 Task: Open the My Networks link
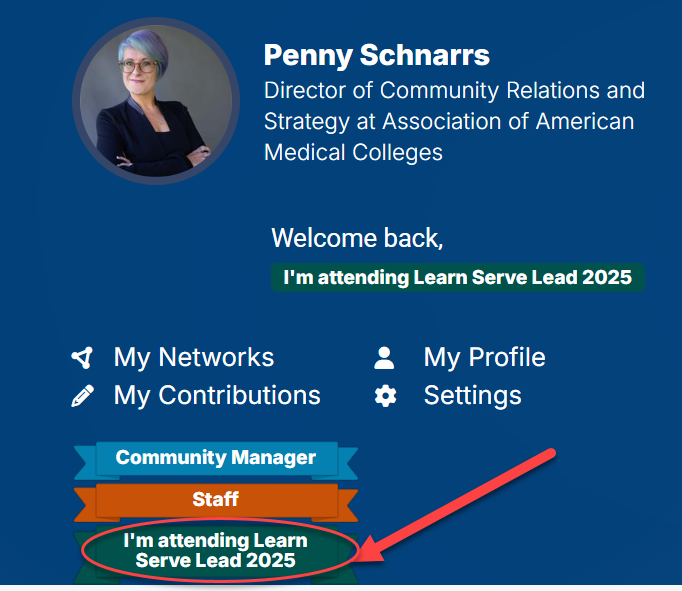tap(193, 357)
